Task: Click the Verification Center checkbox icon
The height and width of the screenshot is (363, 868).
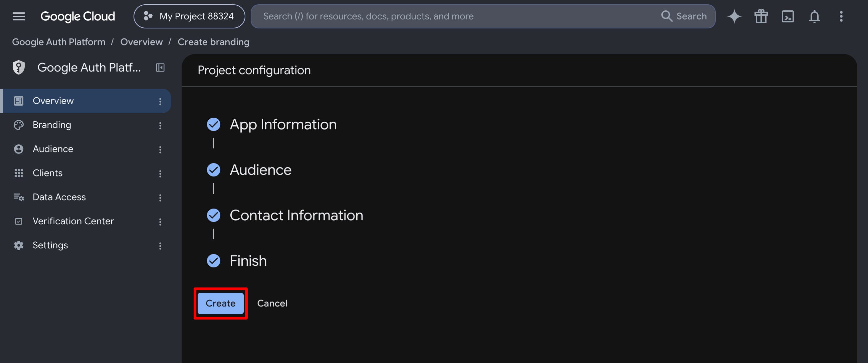Action: (19, 221)
